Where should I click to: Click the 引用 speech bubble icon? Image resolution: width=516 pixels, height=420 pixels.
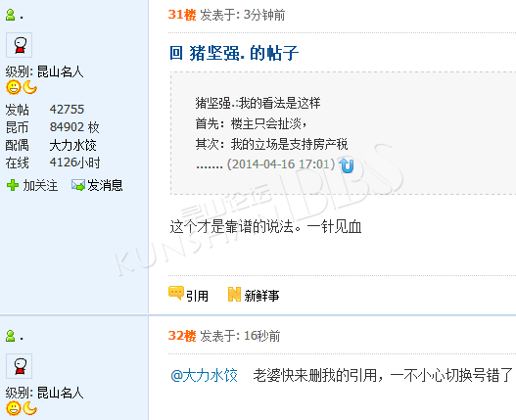click(x=176, y=294)
